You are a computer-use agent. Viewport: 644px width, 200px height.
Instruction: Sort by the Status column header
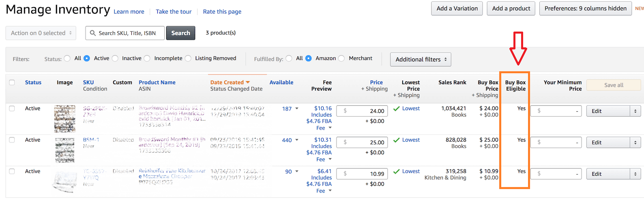click(x=33, y=82)
